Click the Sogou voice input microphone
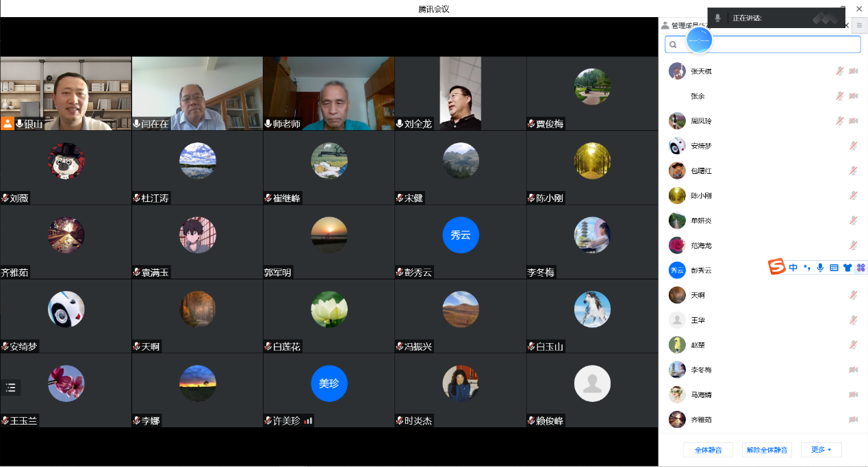Image resolution: width=868 pixels, height=467 pixels. (820, 268)
